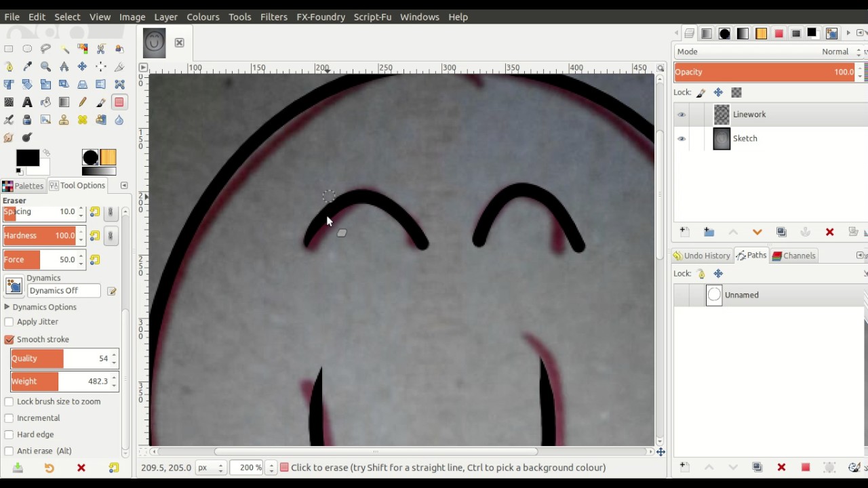Create a new layer group
Viewport: 868px width, 488px height.
[x=709, y=232]
